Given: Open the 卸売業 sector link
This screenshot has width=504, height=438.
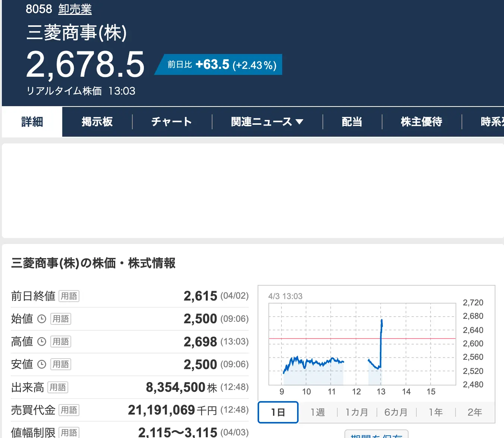Looking at the screenshot, I should click(x=75, y=9).
